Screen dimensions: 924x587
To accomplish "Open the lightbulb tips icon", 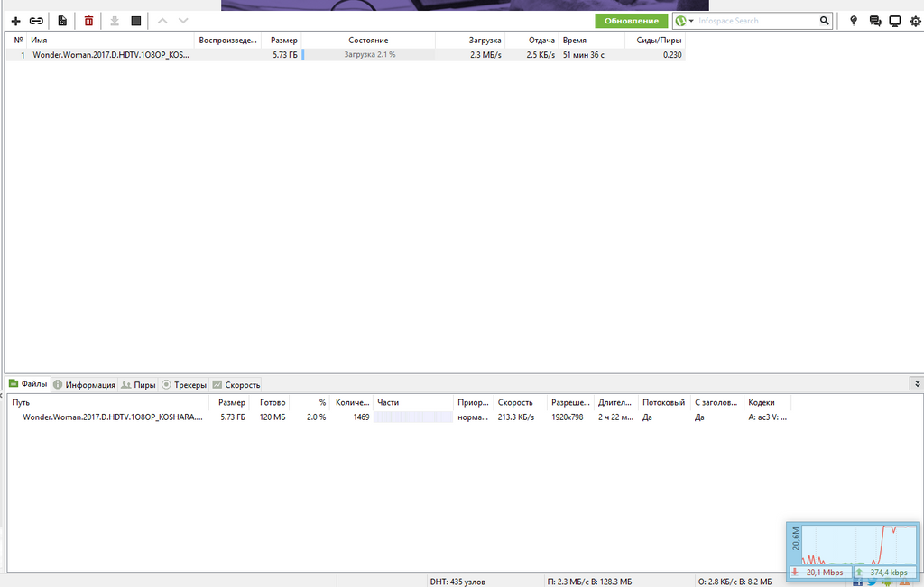I will pos(854,21).
